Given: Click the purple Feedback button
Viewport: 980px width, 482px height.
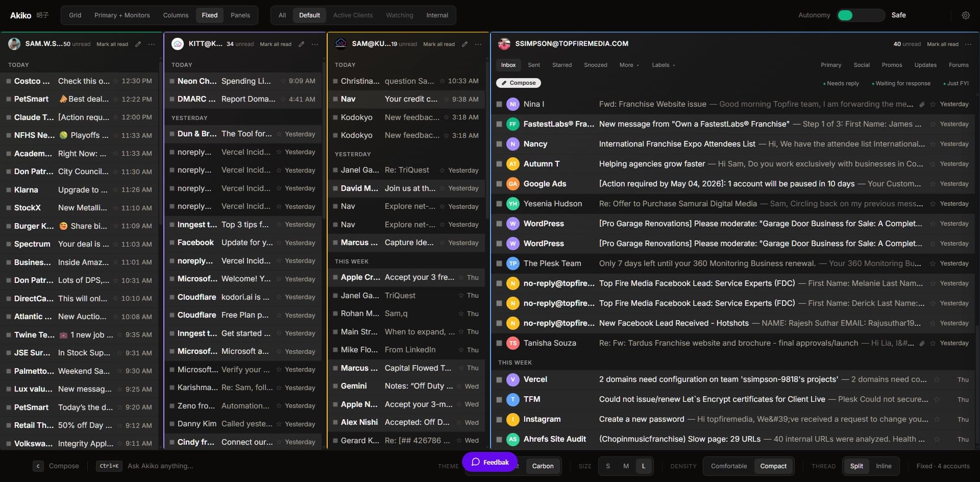Looking at the screenshot, I should 490,462.
